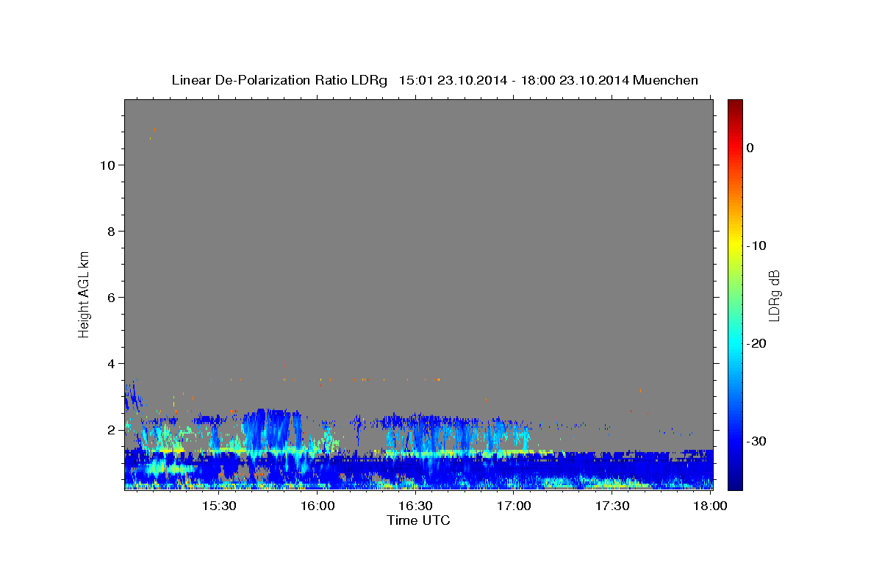
Task: Click the "Height AGL km" axis label
Action: click(85, 293)
